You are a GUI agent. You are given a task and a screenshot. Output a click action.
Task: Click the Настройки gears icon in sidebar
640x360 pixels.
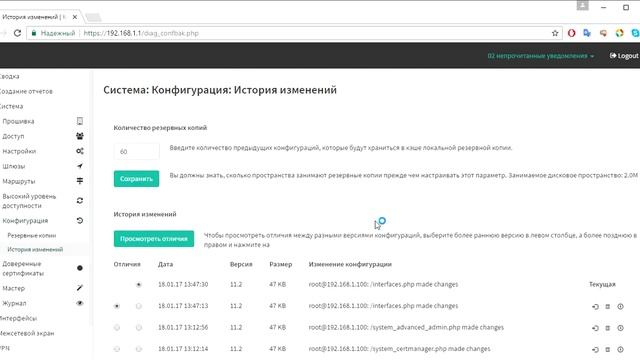(80, 151)
